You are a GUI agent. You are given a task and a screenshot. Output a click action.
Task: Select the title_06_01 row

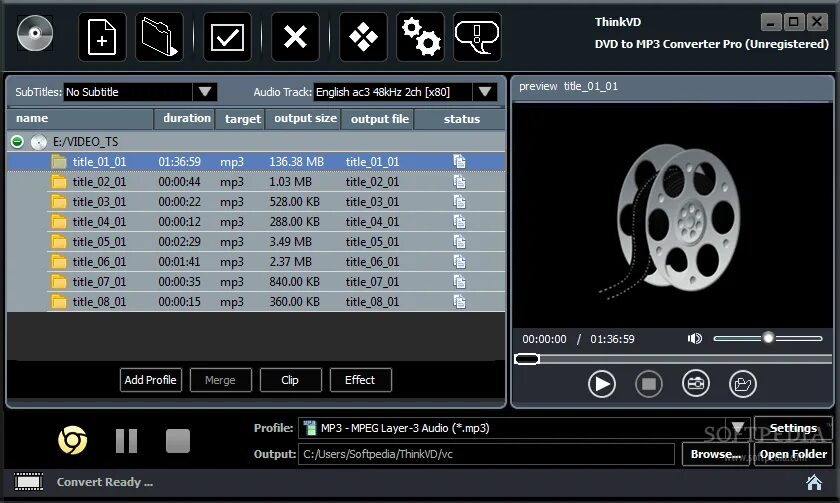pos(256,261)
